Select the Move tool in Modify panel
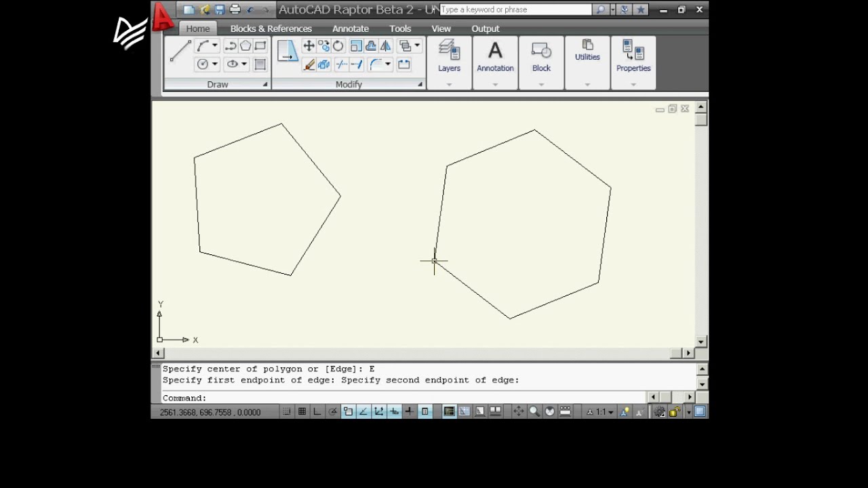The width and height of the screenshot is (868, 488). tap(309, 46)
